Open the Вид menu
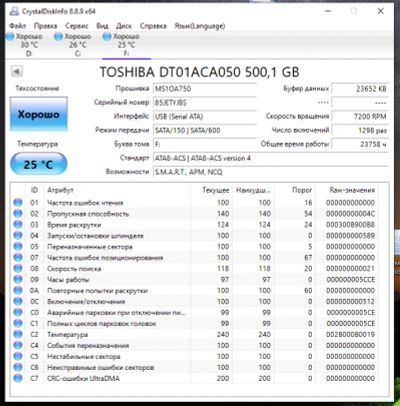Image resolution: width=400 pixels, height=406 pixels. click(x=102, y=26)
